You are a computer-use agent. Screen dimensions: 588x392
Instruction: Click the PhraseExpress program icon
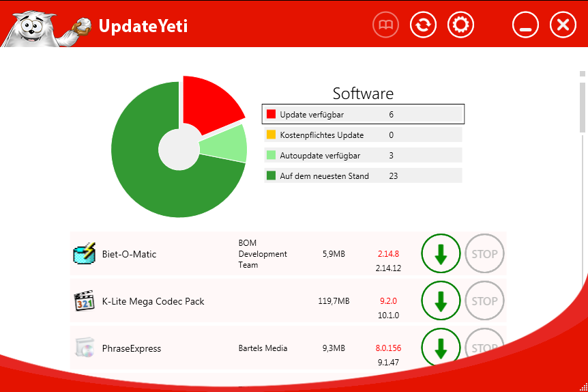click(x=84, y=348)
